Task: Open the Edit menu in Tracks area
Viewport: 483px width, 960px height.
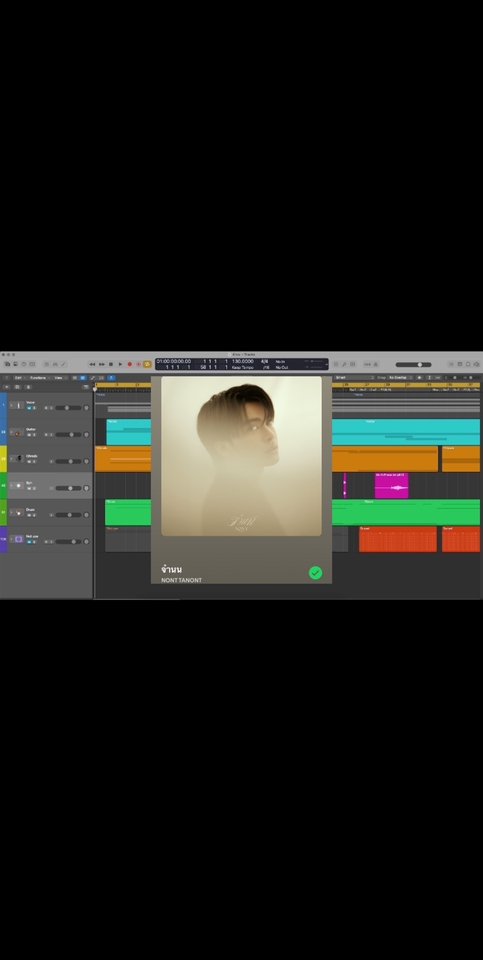Action: [20, 378]
